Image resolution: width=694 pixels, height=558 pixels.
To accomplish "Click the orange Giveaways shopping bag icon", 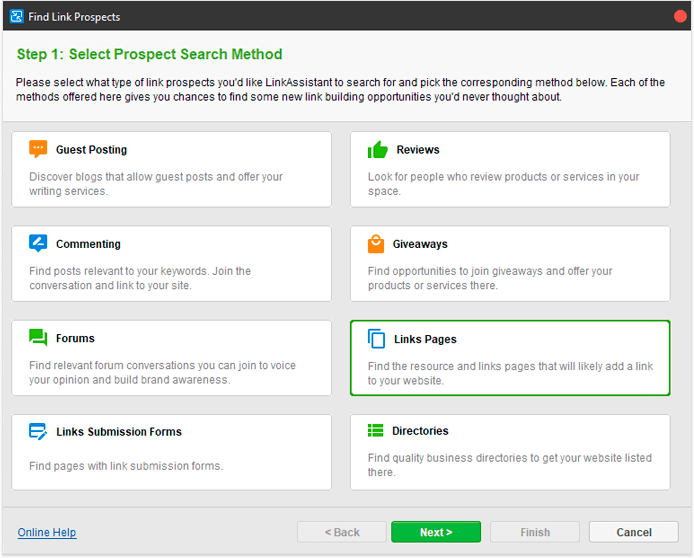I will (x=376, y=244).
